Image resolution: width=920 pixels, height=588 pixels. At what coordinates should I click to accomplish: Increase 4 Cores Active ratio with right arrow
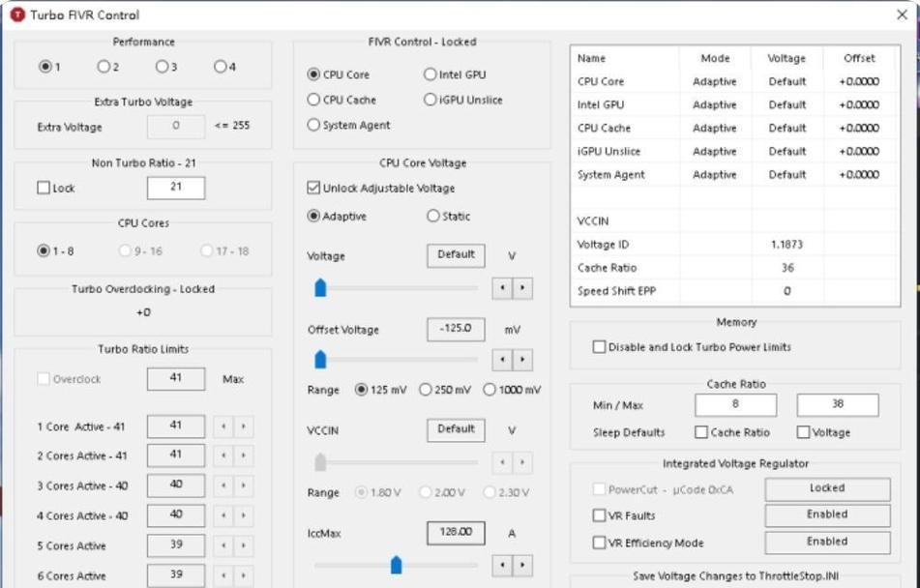pos(244,515)
